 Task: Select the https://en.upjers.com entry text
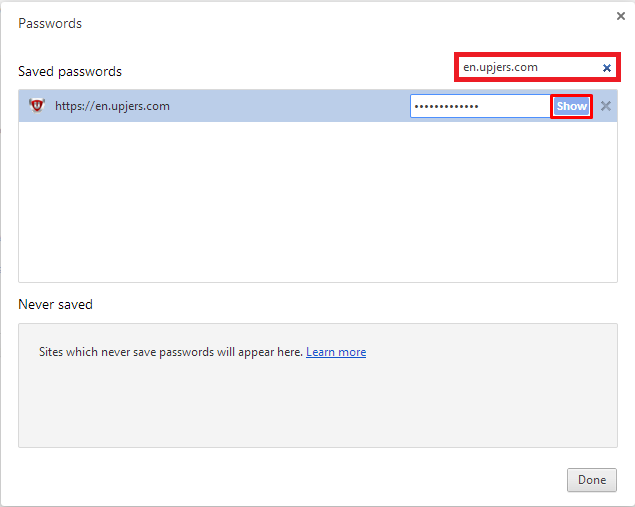click(x=112, y=106)
